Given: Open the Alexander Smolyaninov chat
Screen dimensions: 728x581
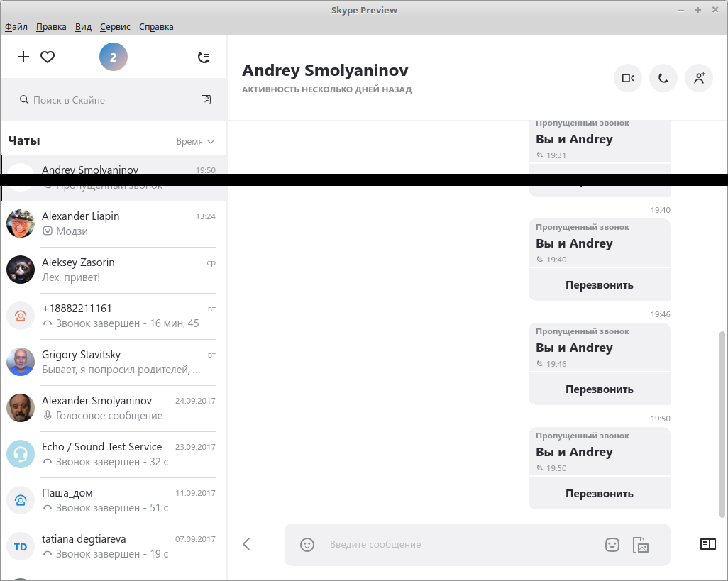Looking at the screenshot, I should pyautogui.click(x=114, y=409).
